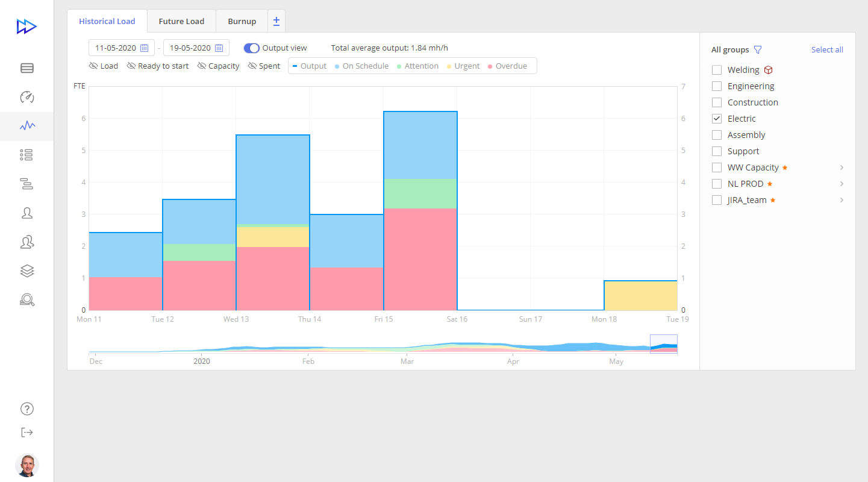Click the filter funnel icon beside All groups
The image size is (868, 482).
[758, 50]
